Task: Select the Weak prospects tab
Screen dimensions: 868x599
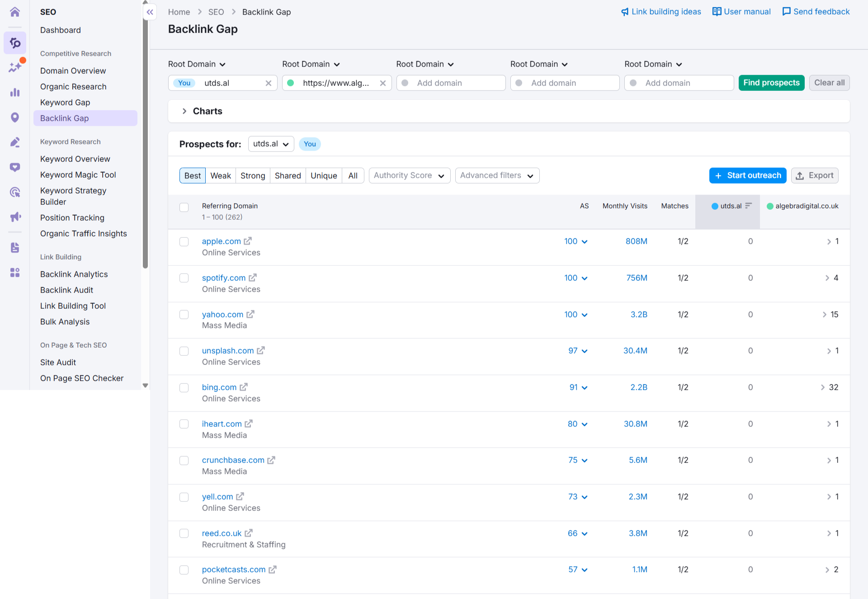Action: [x=221, y=175]
